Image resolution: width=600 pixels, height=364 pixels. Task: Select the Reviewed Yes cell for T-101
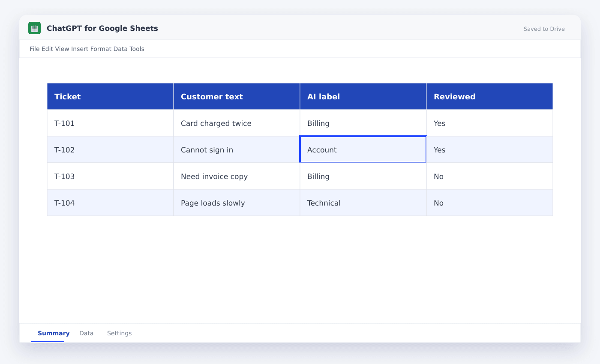(490, 123)
